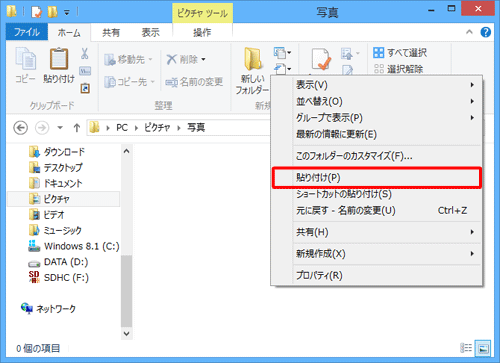Switch to the 表示 tab

[151, 32]
